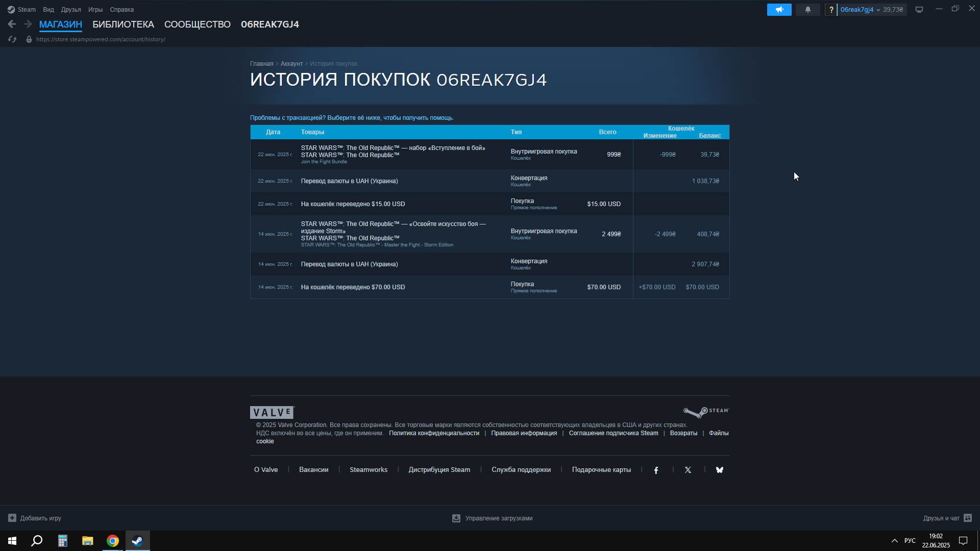Open the Steamworks footer link
The height and width of the screenshot is (551, 980).
369,470
